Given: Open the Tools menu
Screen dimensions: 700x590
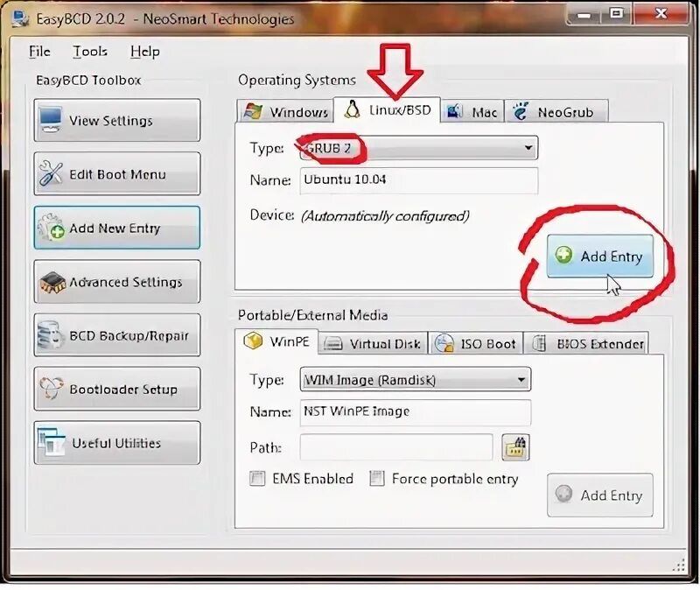Looking at the screenshot, I should [90, 52].
